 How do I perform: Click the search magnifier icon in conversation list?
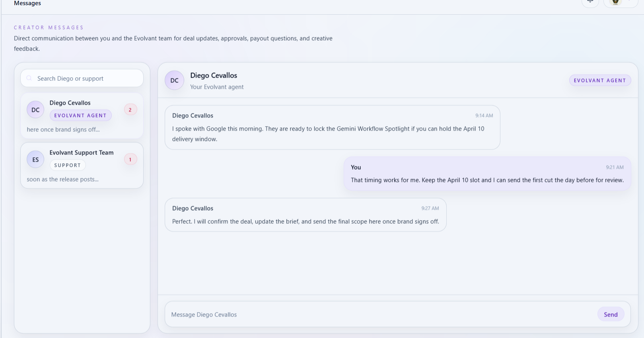pyautogui.click(x=29, y=78)
